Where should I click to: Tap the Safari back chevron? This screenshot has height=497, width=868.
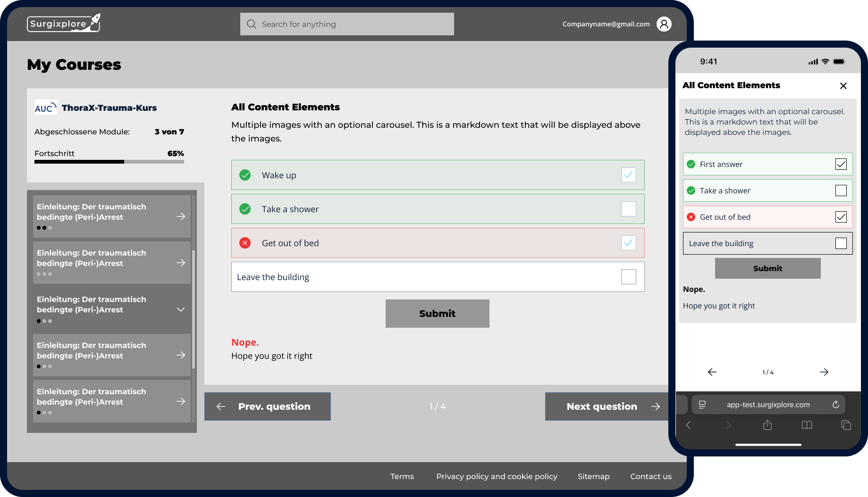(x=689, y=425)
